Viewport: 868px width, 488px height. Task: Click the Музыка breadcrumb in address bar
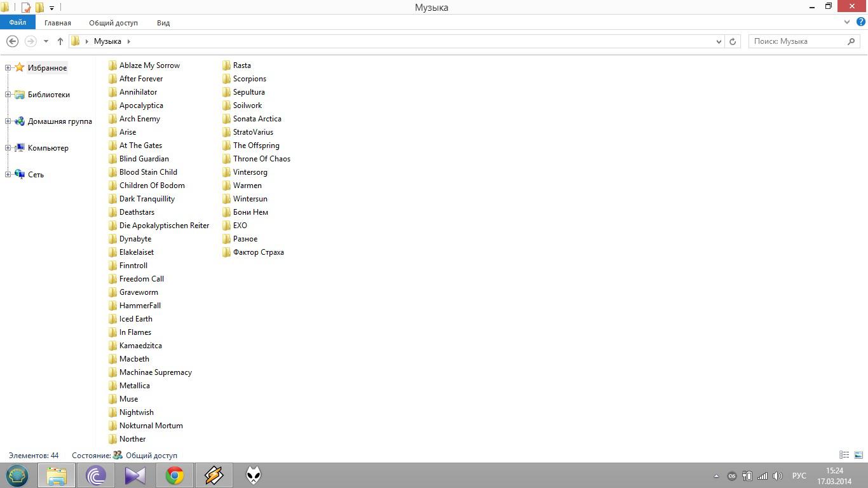107,41
